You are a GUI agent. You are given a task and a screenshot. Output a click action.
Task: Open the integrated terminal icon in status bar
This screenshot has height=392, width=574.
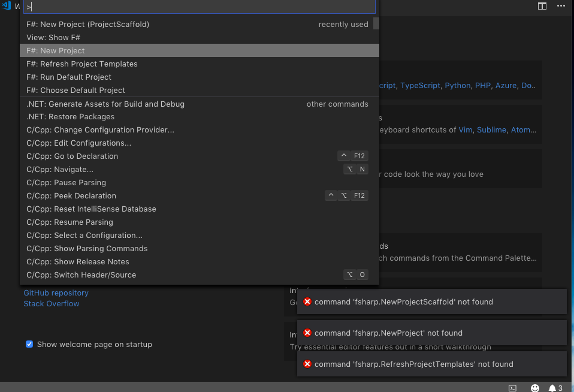click(x=512, y=387)
